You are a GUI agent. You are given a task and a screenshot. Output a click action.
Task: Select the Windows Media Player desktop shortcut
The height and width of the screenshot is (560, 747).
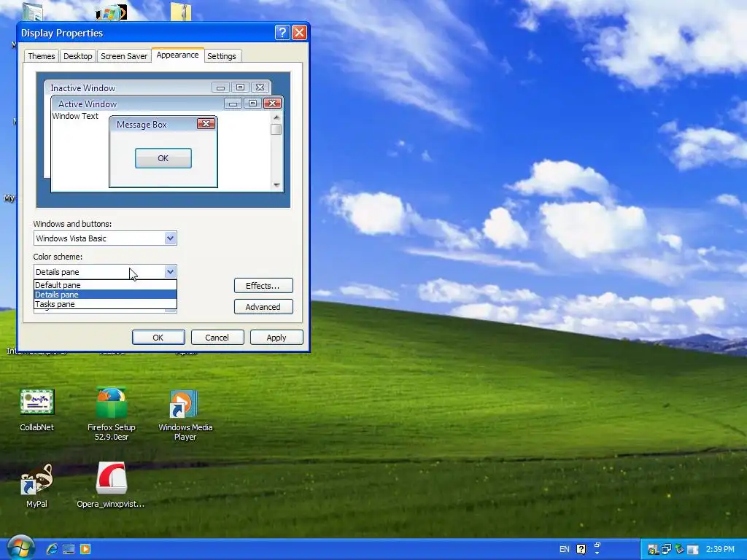pyautogui.click(x=185, y=415)
